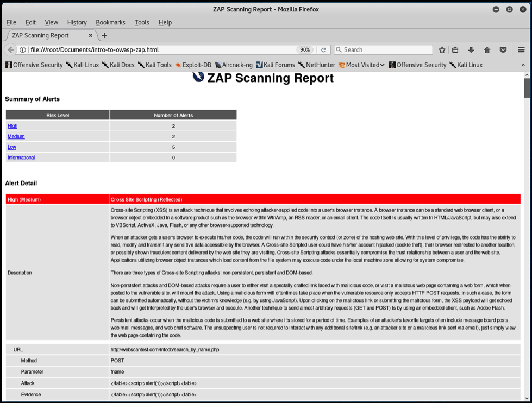Click the Informational alerts count of 0
This screenshot has height=403, width=532.
173,158
